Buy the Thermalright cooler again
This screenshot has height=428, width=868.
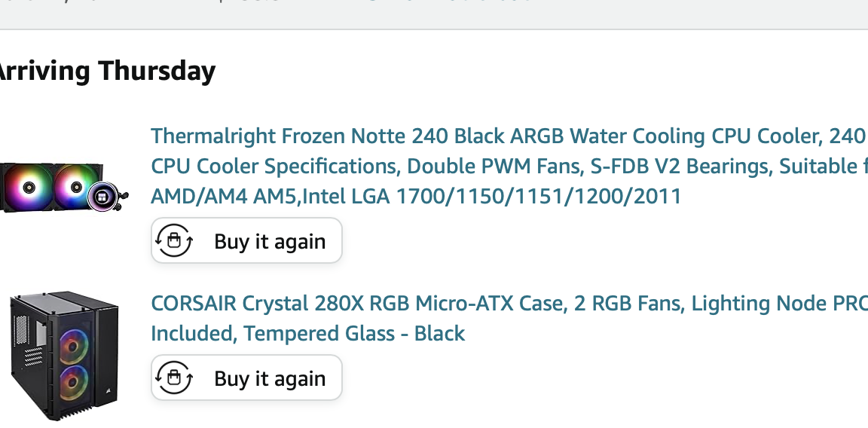click(247, 240)
